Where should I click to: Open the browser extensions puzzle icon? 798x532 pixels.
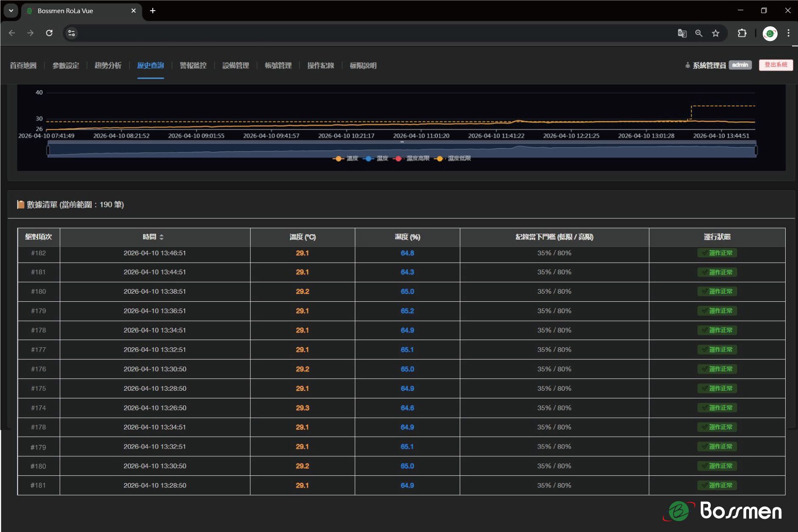coord(742,33)
